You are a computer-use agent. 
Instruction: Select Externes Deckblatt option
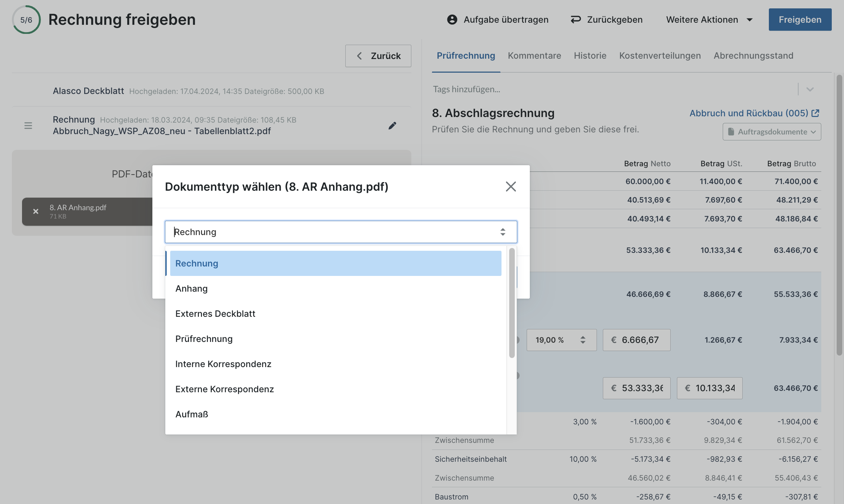pos(336,314)
